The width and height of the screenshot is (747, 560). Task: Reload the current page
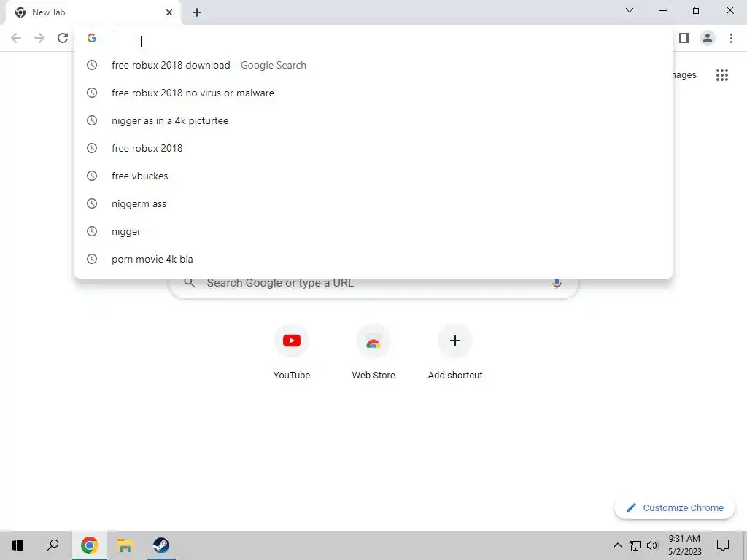[63, 38]
